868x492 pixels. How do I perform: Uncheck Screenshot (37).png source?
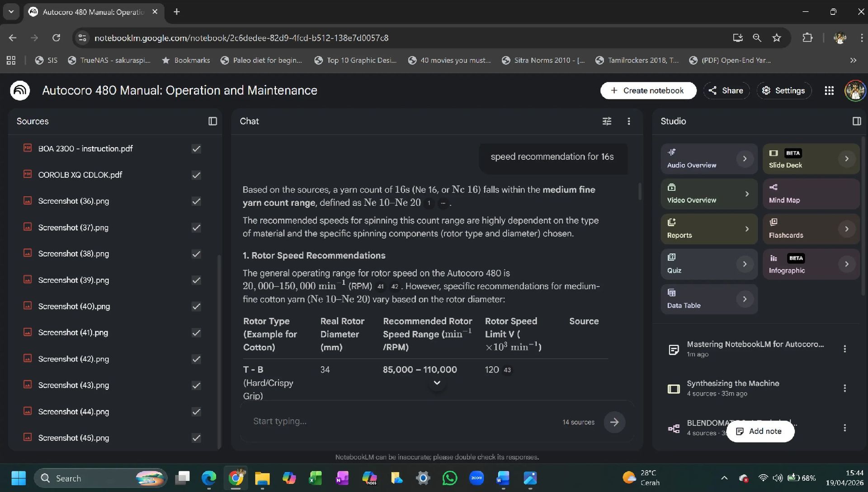(196, 227)
